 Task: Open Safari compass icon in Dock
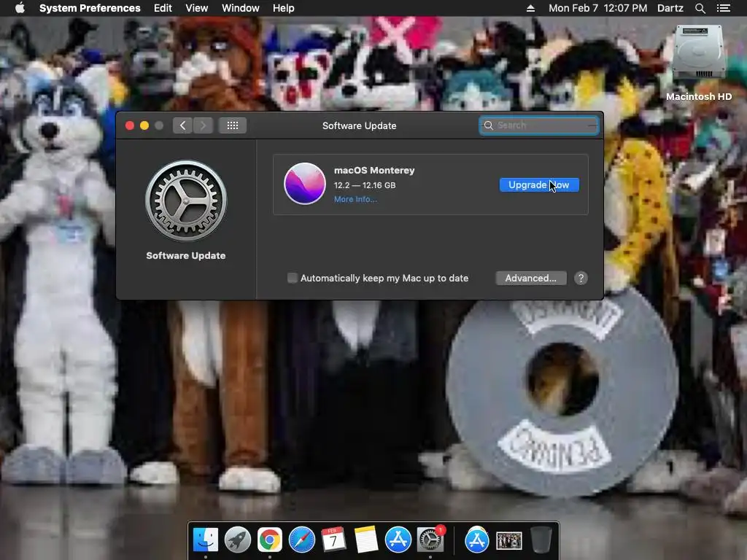pyautogui.click(x=302, y=540)
